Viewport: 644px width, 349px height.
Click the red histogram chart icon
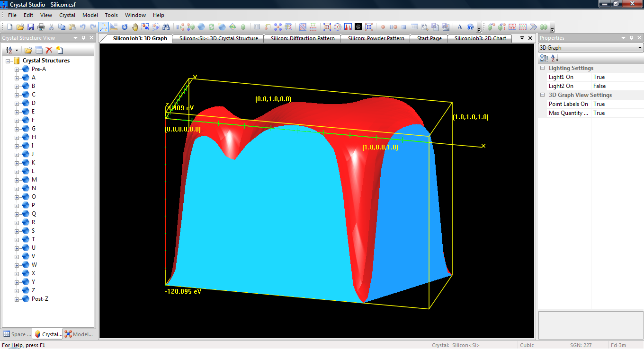click(x=348, y=27)
